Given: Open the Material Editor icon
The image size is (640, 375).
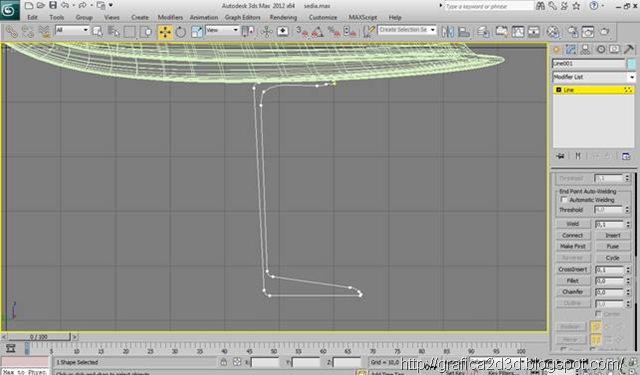Looking at the screenshot, I should point(553,32).
